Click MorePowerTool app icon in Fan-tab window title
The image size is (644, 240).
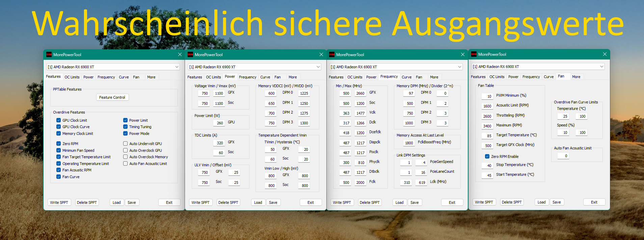474,54
